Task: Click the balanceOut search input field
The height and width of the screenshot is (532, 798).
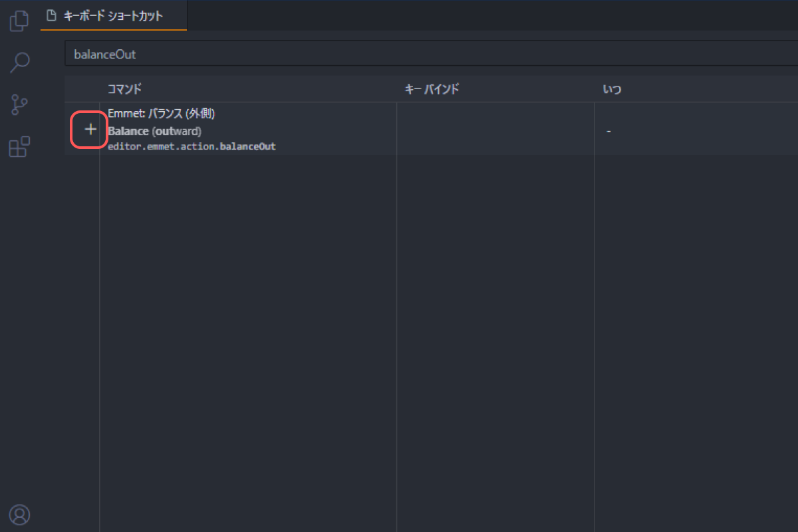Action: click(266, 54)
